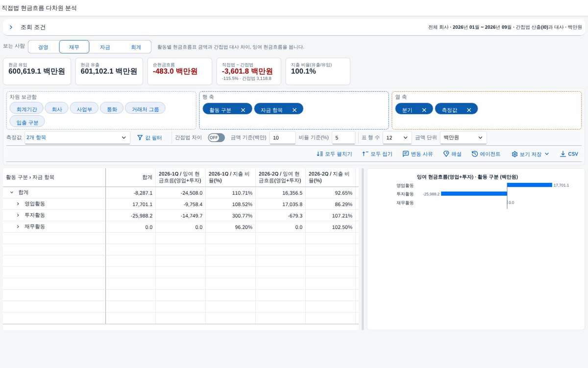Click the 금액 기준(백만) input field
This screenshot has height=368, width=588.
tap(282, 138)
